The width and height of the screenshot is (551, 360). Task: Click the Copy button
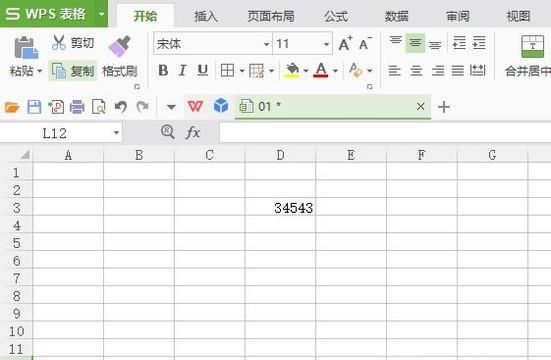point(73,71)
